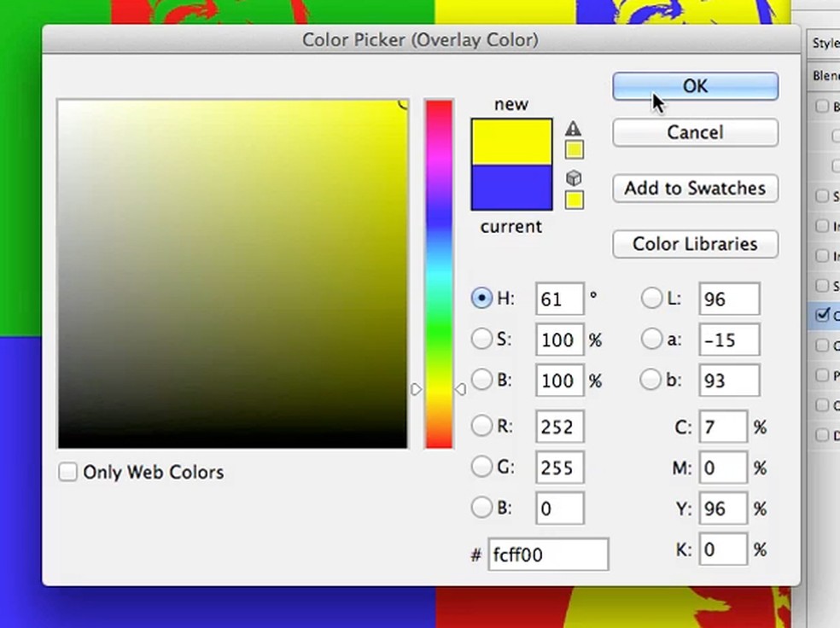840x628 pixels.
Task: Click the out-of-web-colors cube icon
Action: click(574, 177)
